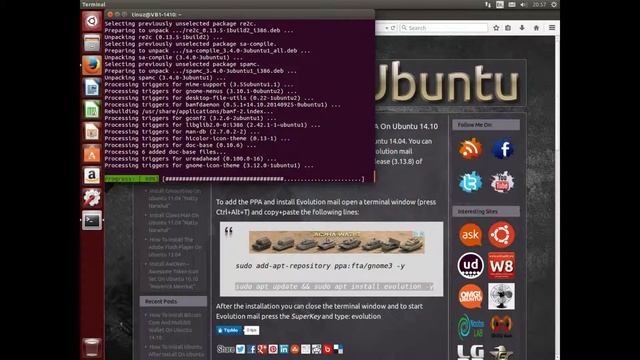Follow via the RSS feed icon
Viewport: 640px width, 360px height.
(470, 149)
